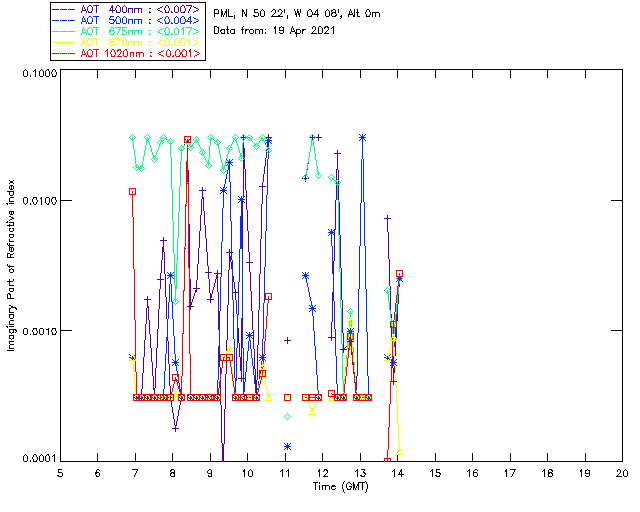Click the 'Time (GMT)' axis title

[341, 486]
